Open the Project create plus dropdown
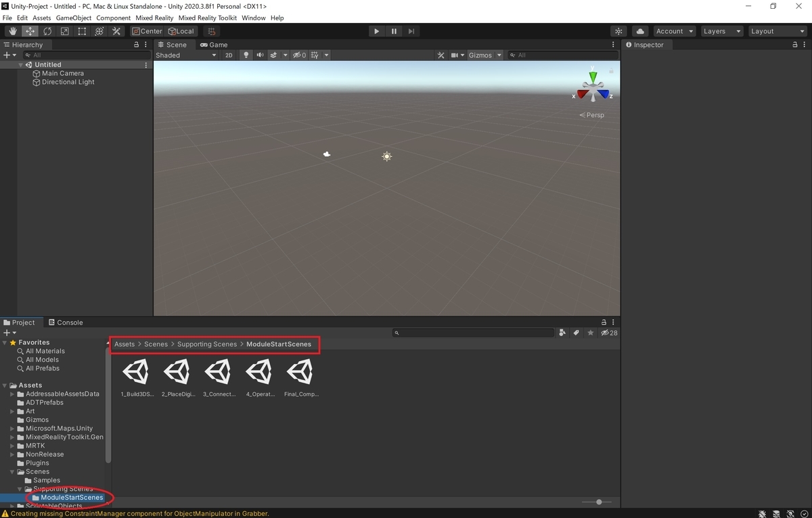 (x=9, y=333)
